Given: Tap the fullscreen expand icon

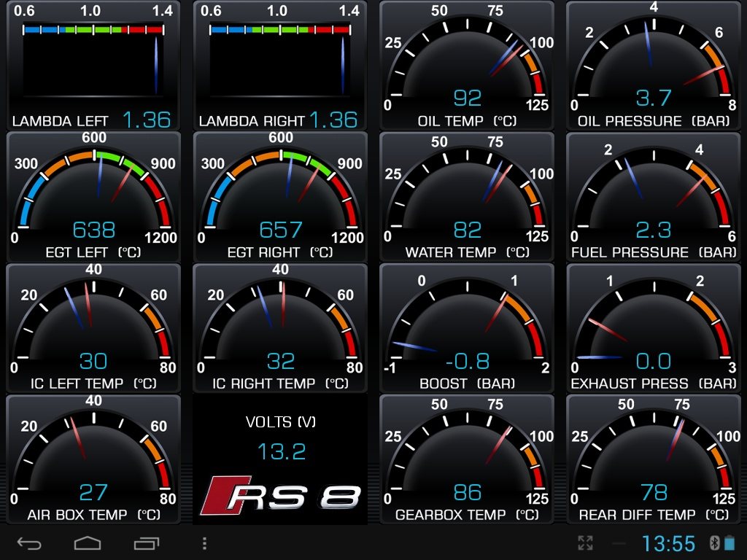Looking at the screenshot, I should click(x=585, y=542).
